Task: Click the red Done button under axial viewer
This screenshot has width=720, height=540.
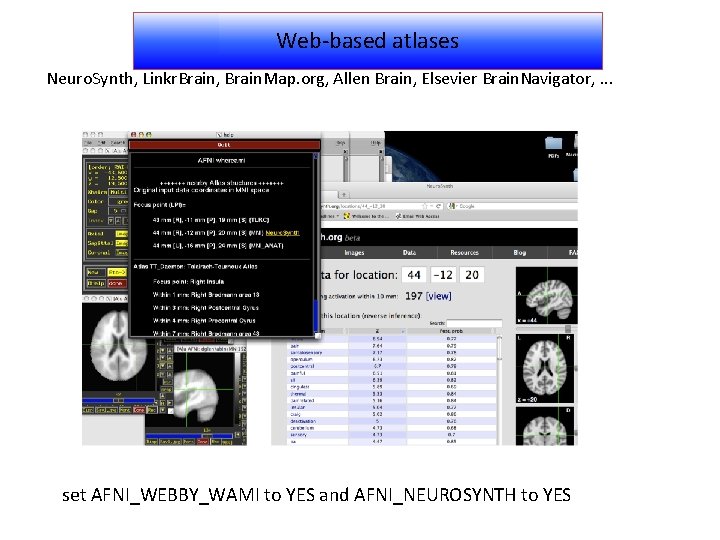Action: coord(139,410)
